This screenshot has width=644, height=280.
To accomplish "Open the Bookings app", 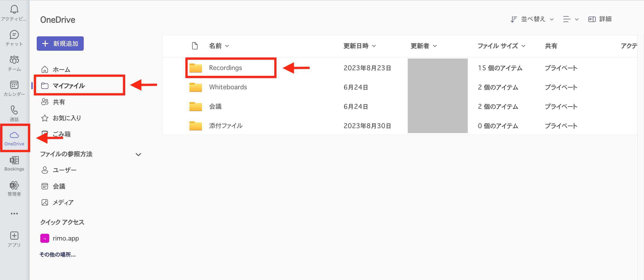I will click(x=14, y=163).
